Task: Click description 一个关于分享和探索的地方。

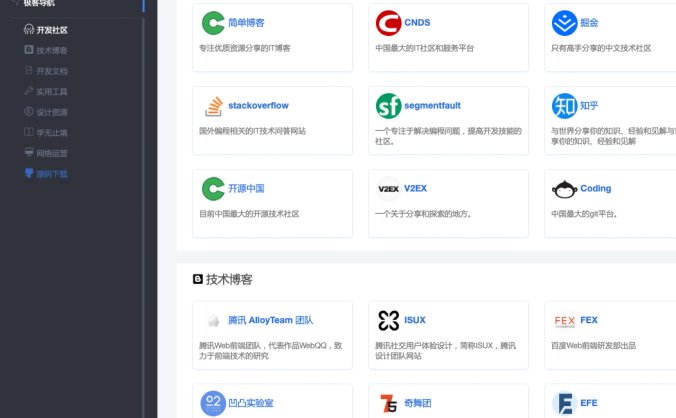Action: [x=423, y=214]
